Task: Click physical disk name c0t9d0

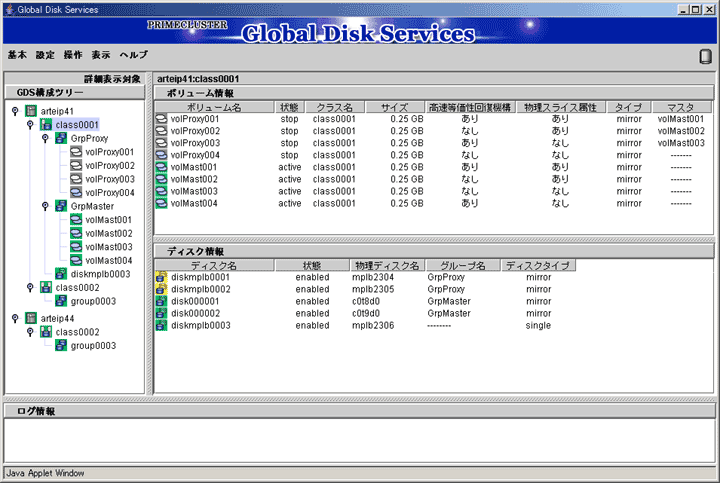Action: click(366, 313)
